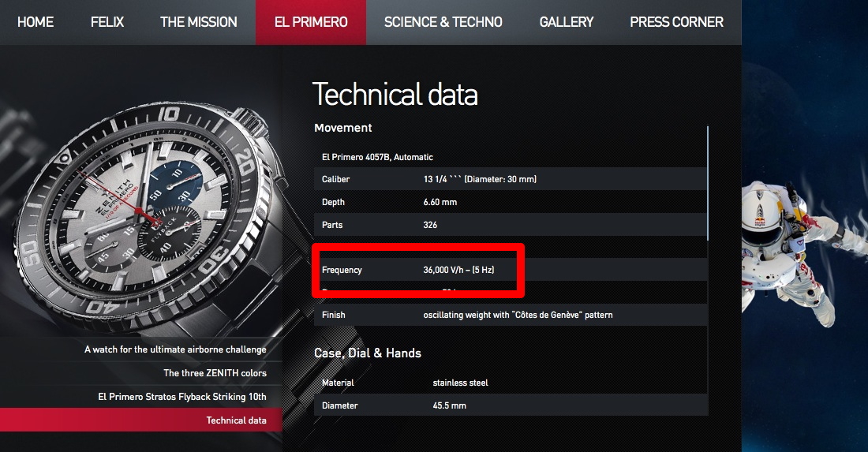Go to THE MISSION page
868x452 pixels.
[x=198, y=22]
